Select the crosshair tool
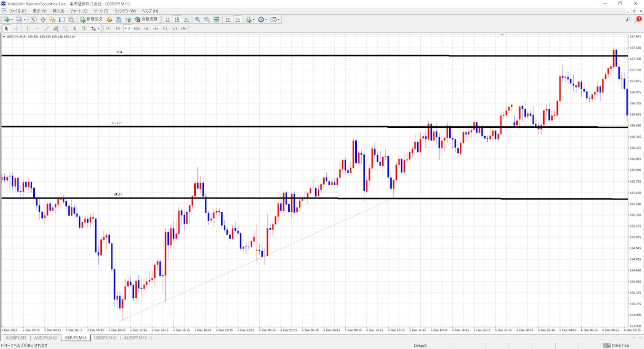 (x=16, y=29)
